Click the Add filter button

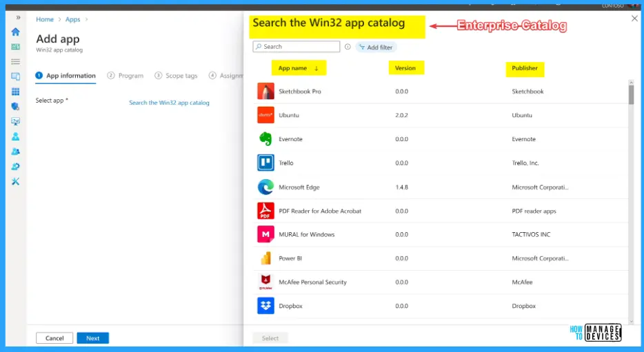[x=376, y=47]
